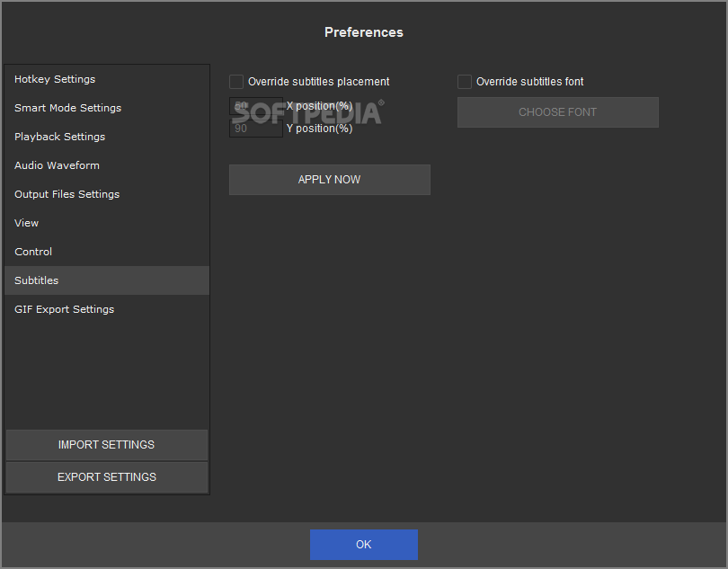Open the View preferences section
Image resolution: width=728 pixels, height=569 pixels.
[107, 223]
